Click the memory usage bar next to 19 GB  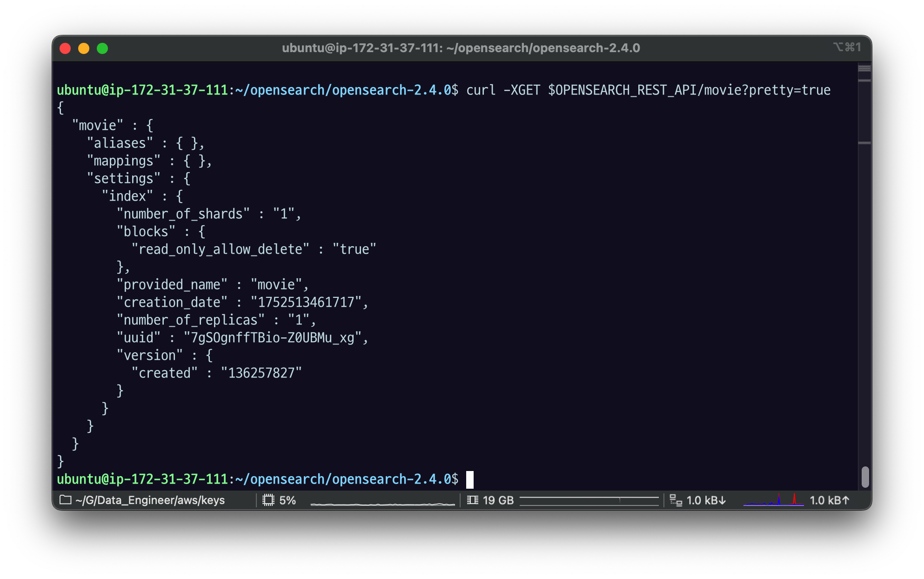(589, 500)
